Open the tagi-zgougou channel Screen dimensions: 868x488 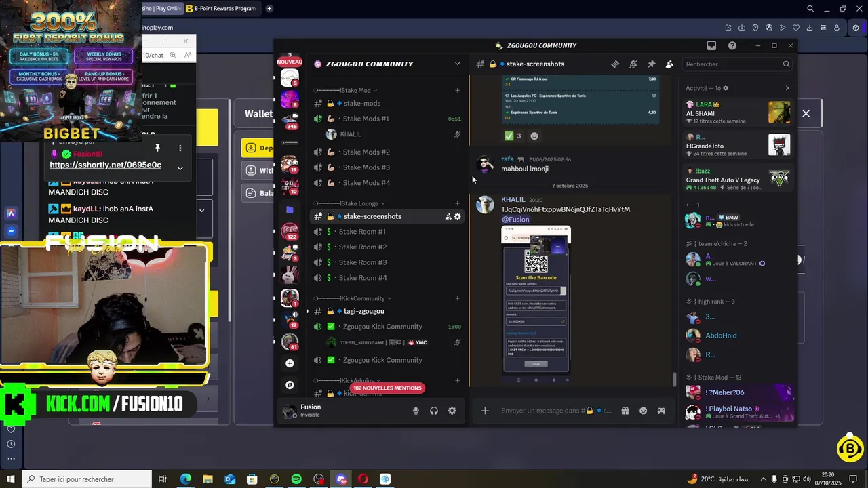coord(387,311)
